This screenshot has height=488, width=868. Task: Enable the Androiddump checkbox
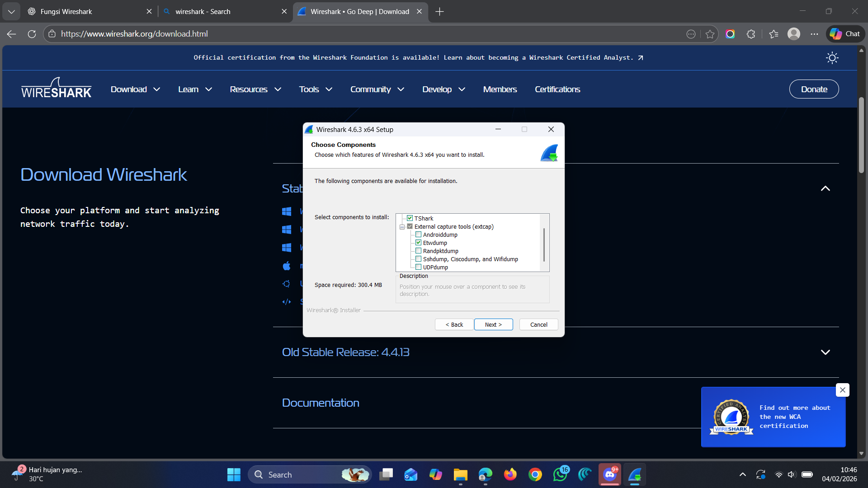418,235
